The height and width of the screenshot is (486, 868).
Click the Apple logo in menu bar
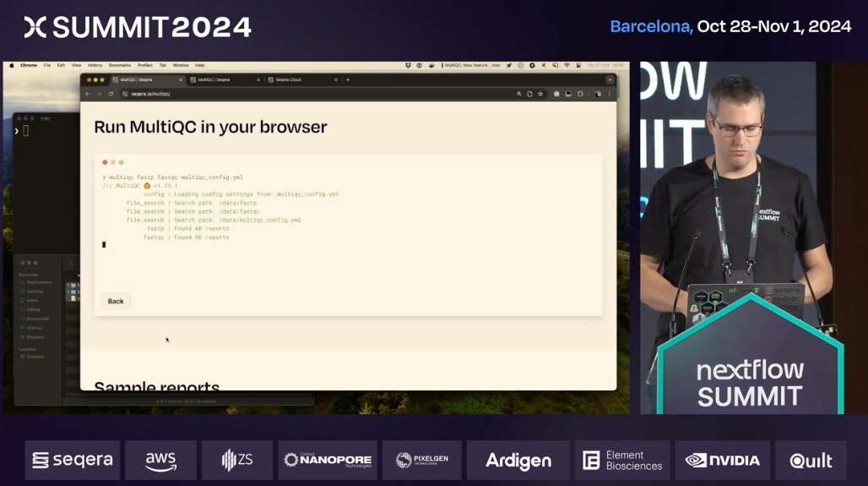pos(12,65)
